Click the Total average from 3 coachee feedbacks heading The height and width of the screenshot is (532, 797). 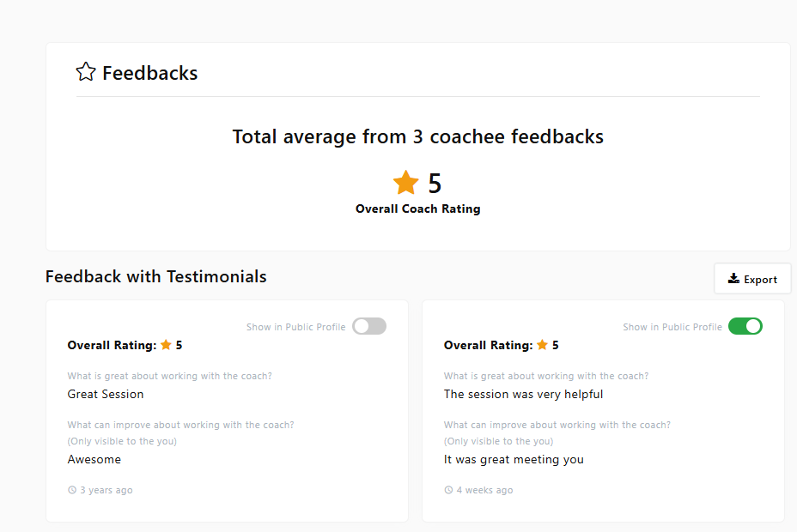click(417, 136)
